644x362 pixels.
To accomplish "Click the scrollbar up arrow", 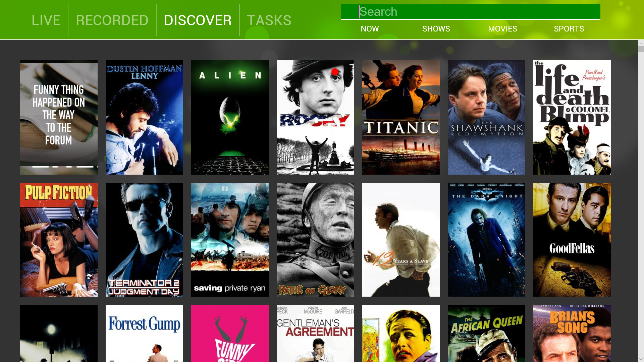I will pos(640,43).
